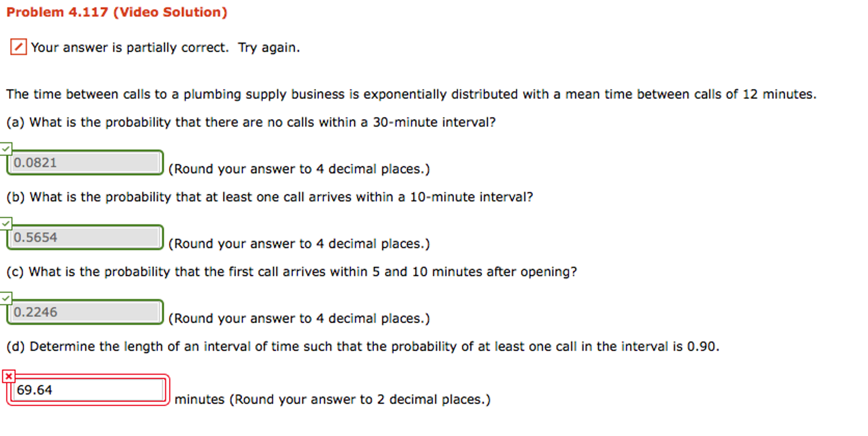
Task: Select the part (a) answer field showing 0.0821
Action: (x=85, y=163)
